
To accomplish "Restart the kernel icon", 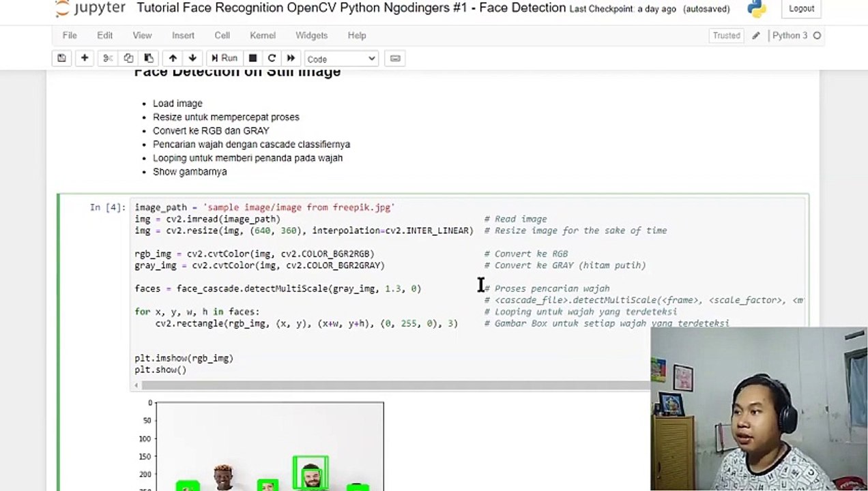I will click(x=272, y=59).
